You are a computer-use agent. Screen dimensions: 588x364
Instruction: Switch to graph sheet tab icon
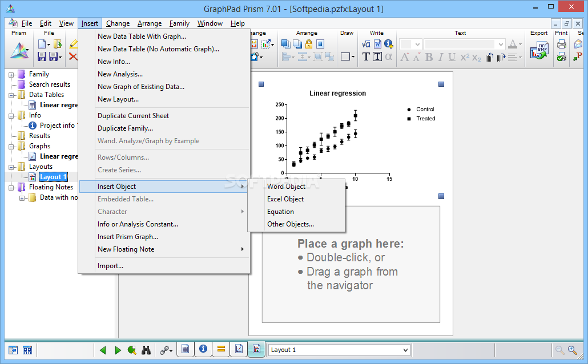coord(239,349)
